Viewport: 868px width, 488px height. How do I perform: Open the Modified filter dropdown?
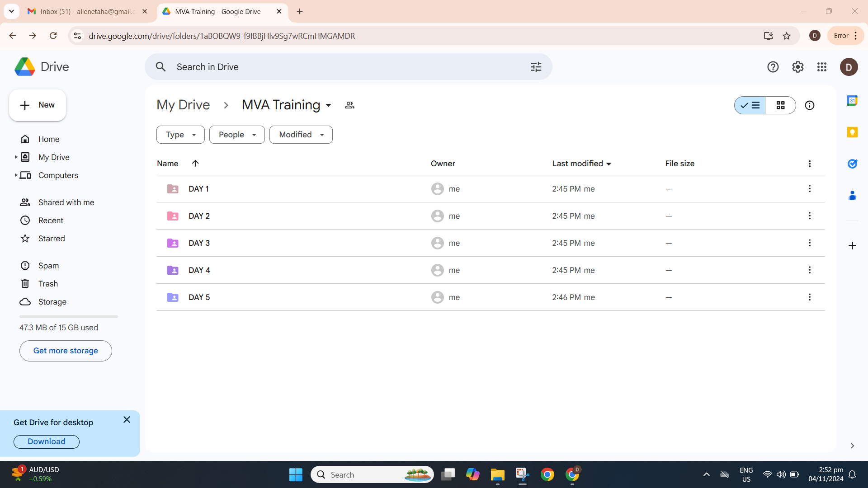coord(301,135)
